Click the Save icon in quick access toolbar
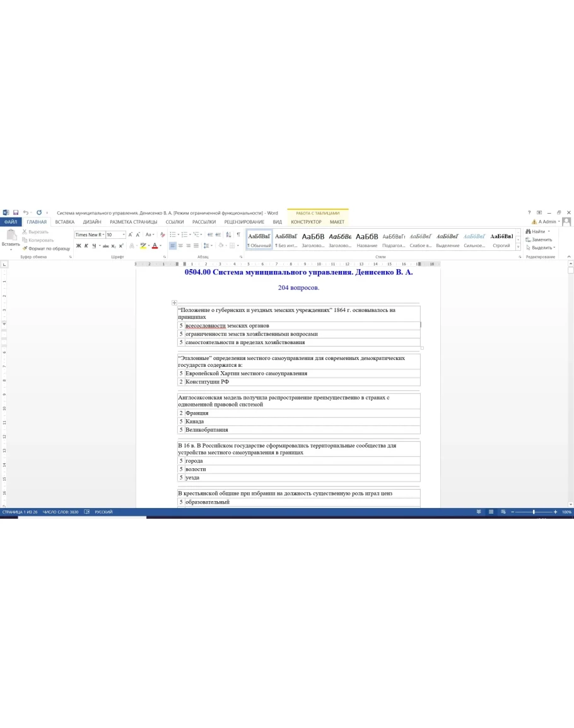This screenshot has height=728, width=574. [16, 213]
